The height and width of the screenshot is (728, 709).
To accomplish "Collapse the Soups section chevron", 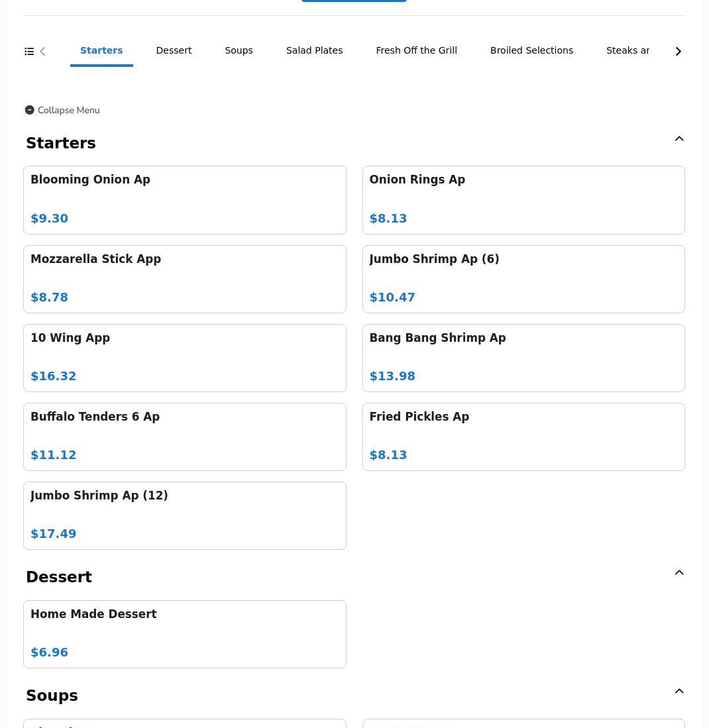I will tap(679, 692).
